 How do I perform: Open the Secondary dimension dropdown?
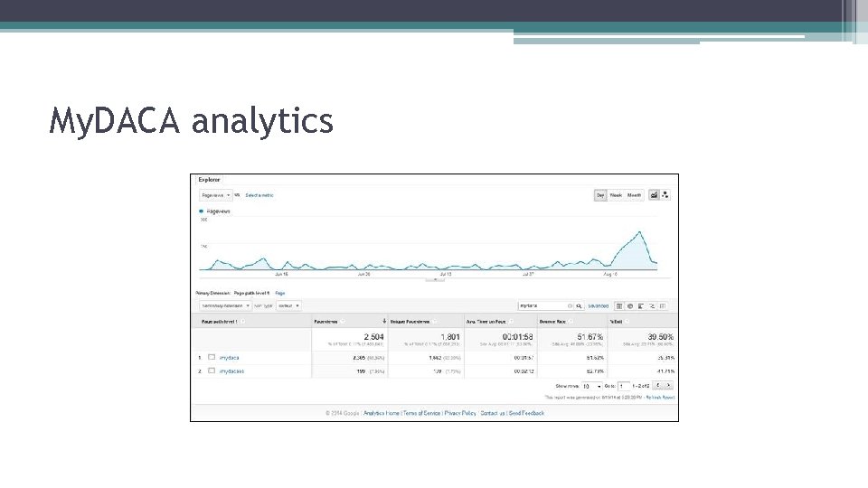pos(225,306)
